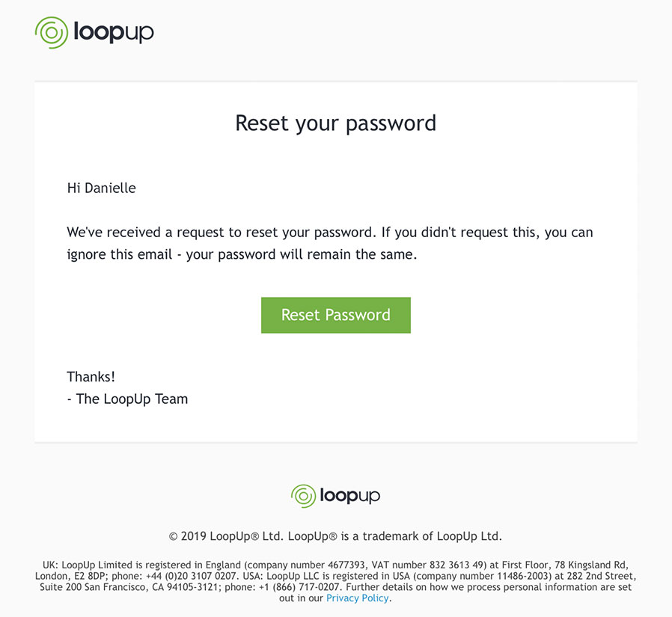Click the footer LoopUp spiral icon
Image resolution: width=672 pixels, height=617 pixels.
tap(303, 496)
